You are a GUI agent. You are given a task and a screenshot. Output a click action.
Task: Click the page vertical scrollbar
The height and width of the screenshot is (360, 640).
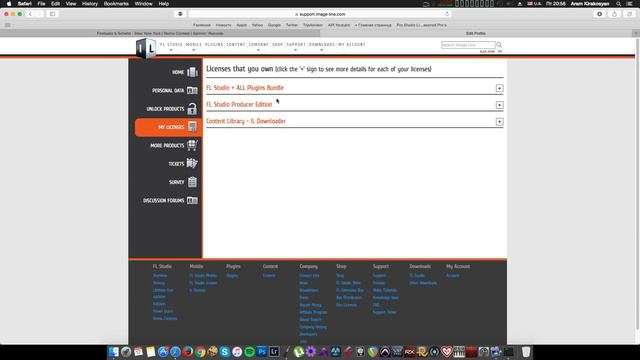637,184
